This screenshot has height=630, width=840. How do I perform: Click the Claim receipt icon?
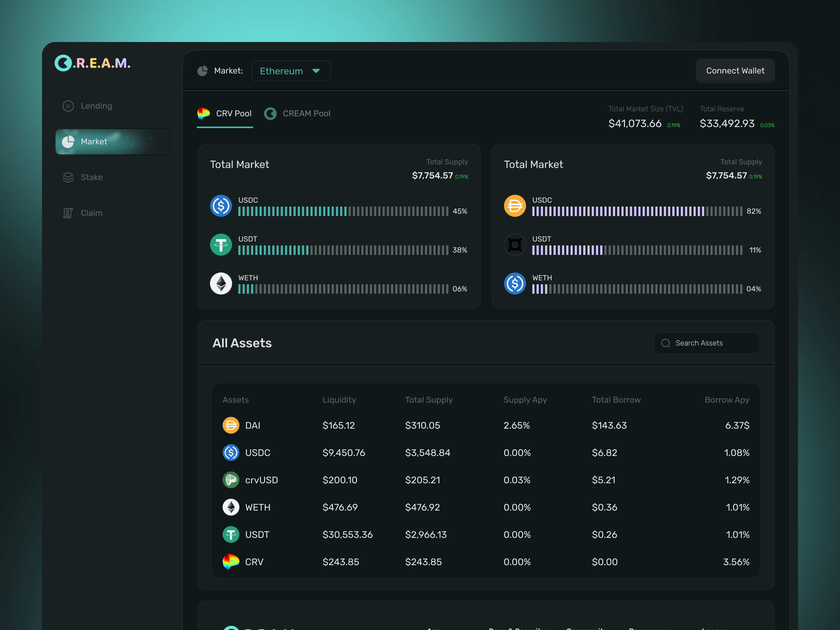[68, 213]
